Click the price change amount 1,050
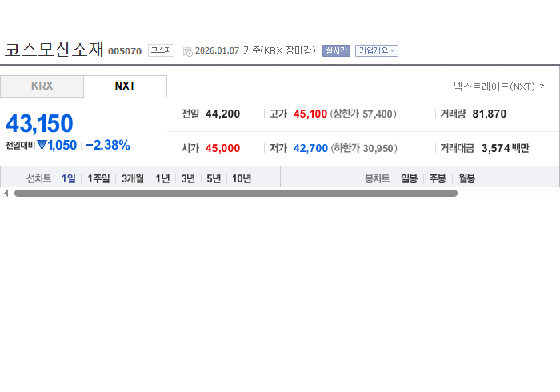This screenshot has height=392, width=560. click(x=62, y=145)
